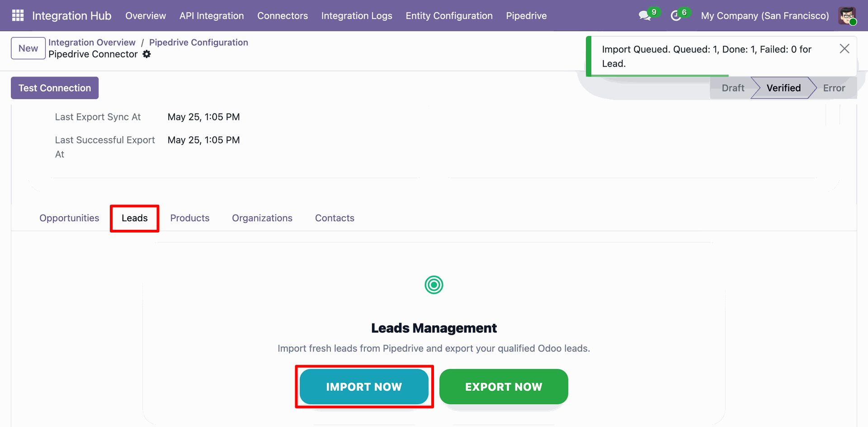The width and height of the screenshot is (868, 427).
Task: Open the Entity Configuration menu
Action: tap(449, 16)
